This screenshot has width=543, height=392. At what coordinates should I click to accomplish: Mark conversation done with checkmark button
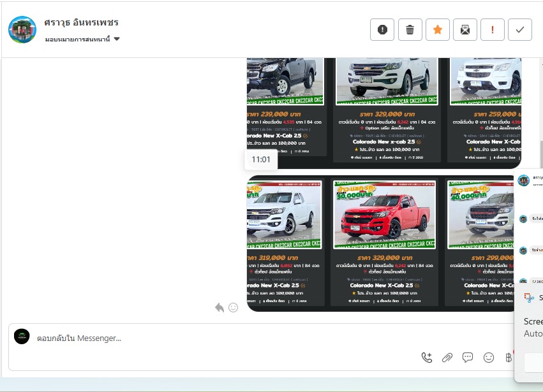tap(520, 29)
